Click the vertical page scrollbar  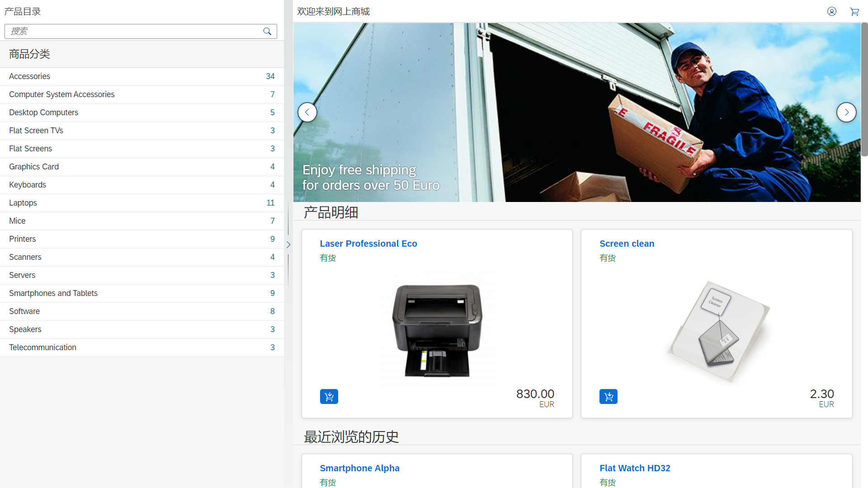click(864, 90)
